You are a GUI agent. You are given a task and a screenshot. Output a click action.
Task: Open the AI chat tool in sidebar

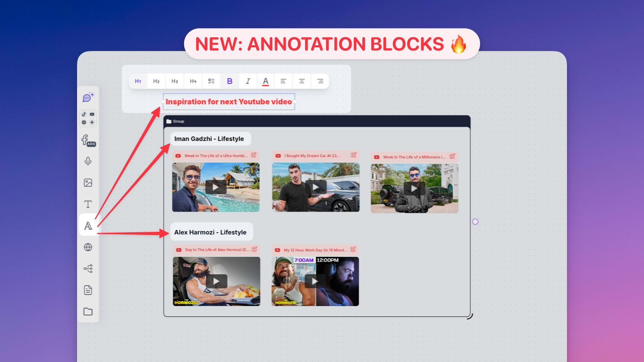point(88,98)
